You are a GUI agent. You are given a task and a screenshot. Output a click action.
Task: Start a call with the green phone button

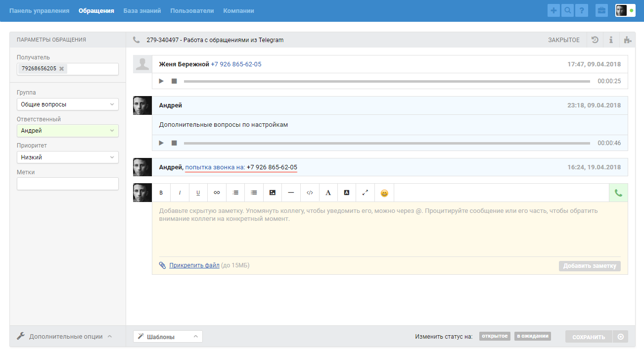(618, 193)
